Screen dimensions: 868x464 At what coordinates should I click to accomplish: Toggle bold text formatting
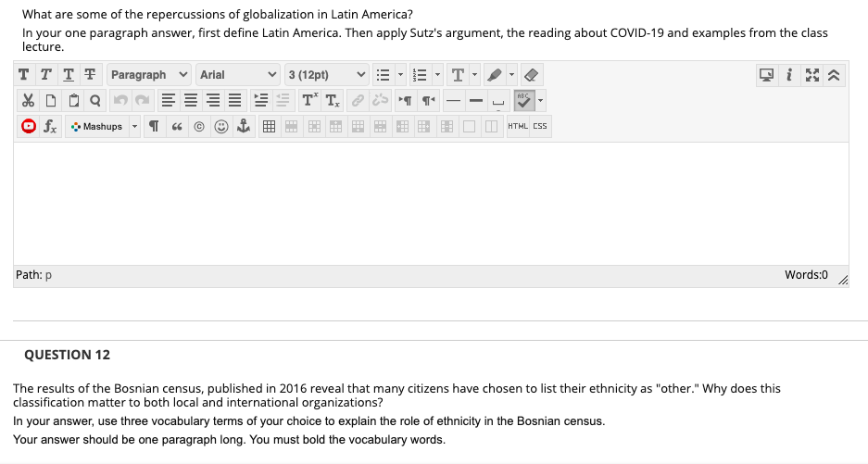24,75
